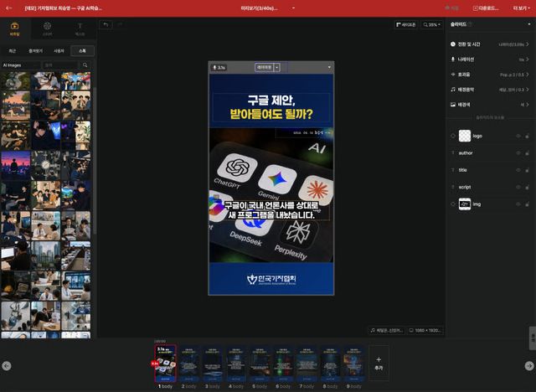The image size is (536, 392).
Task: Open the AI Images source dropdown
Action: 20,65
